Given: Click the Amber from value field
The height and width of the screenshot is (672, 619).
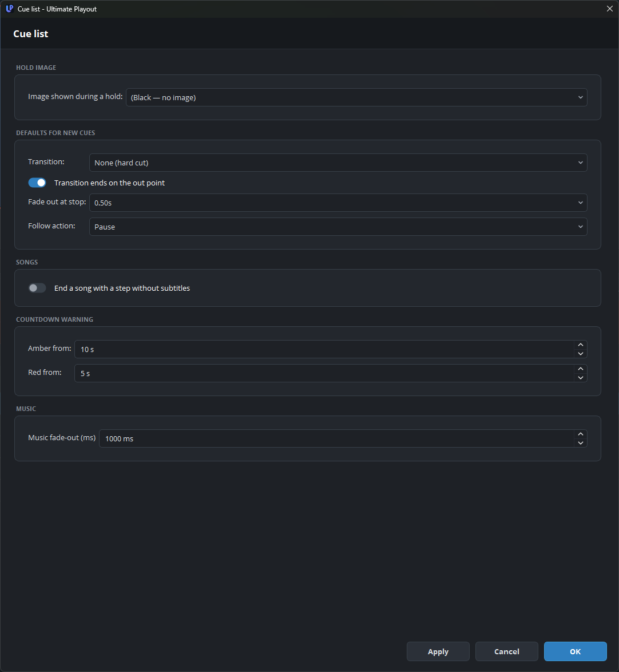Looking at the screenshot, I should pyautogui.click(x=324, y=349).
